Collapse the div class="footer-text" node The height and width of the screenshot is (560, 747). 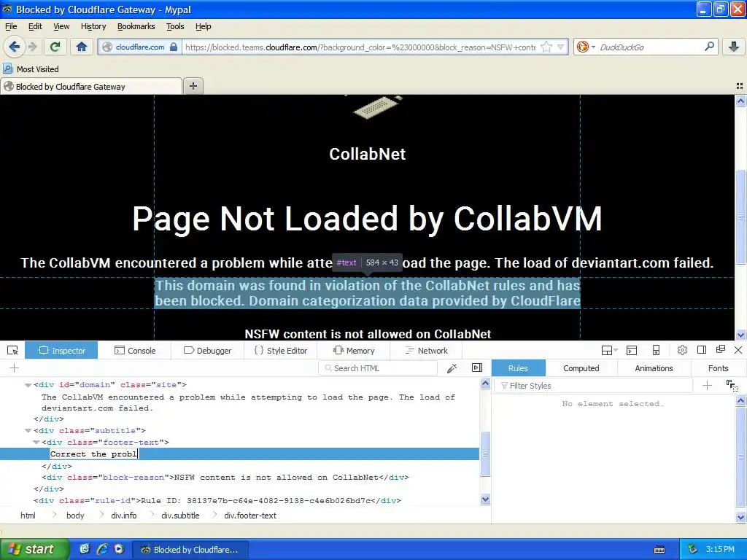(x=36, y=443)
